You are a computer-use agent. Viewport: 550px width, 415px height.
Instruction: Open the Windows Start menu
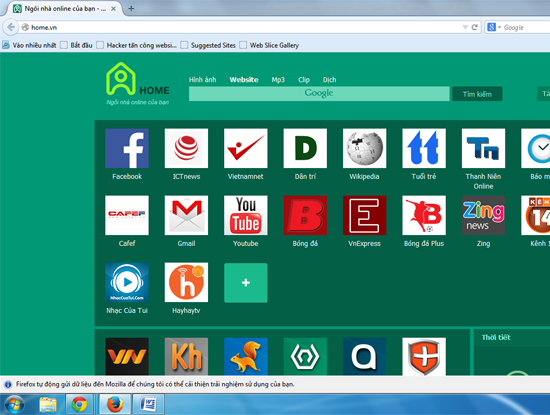pyautogui.click(x=14, y=404)
